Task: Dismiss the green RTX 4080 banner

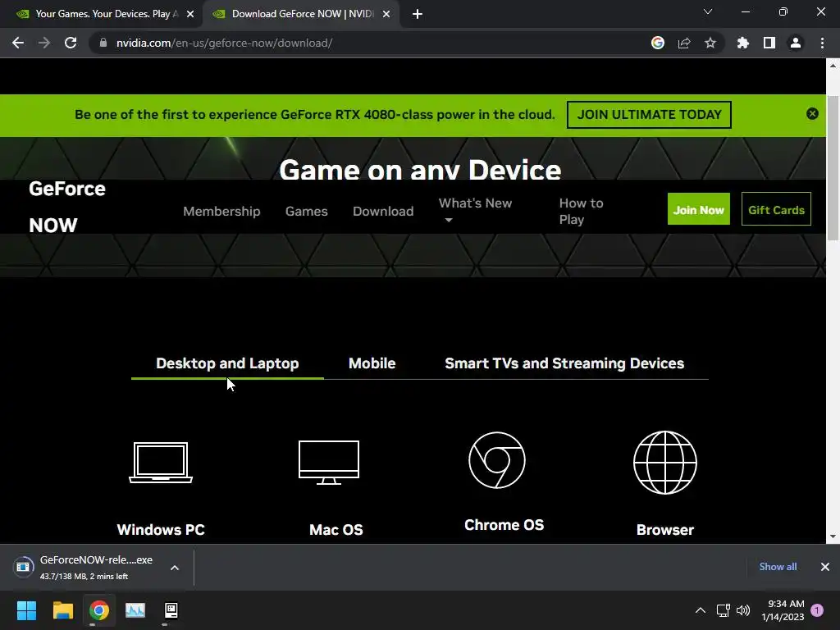Action: point(812,113)
